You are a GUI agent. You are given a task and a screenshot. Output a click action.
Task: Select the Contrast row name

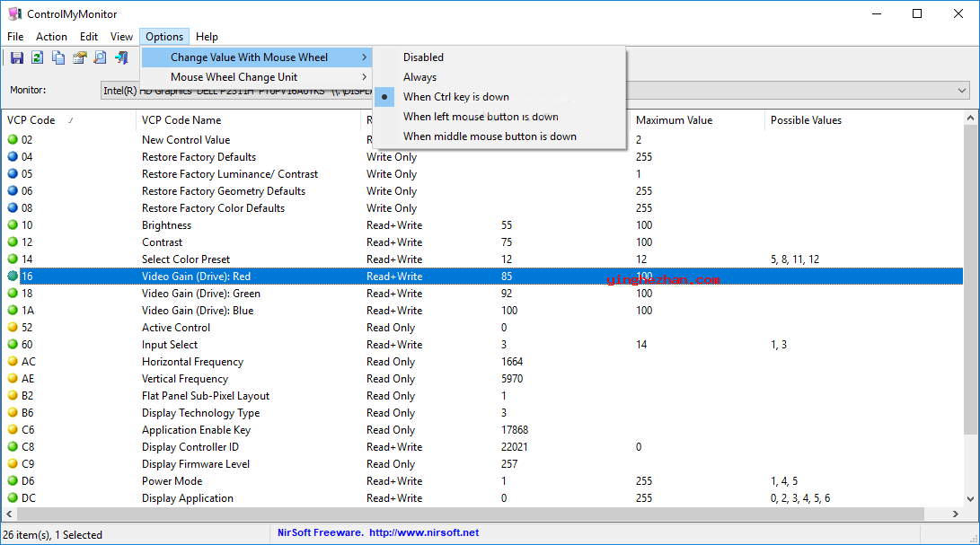coord(162,242)
